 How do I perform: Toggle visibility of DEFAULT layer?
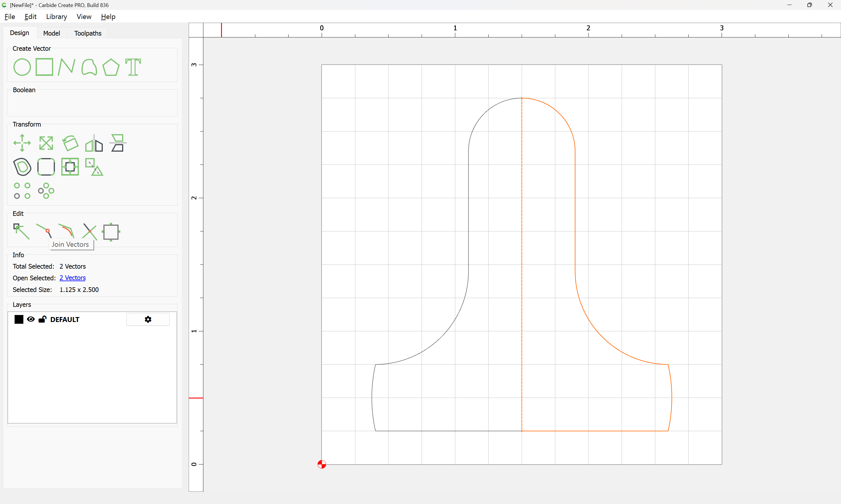(x=31, y=319)
